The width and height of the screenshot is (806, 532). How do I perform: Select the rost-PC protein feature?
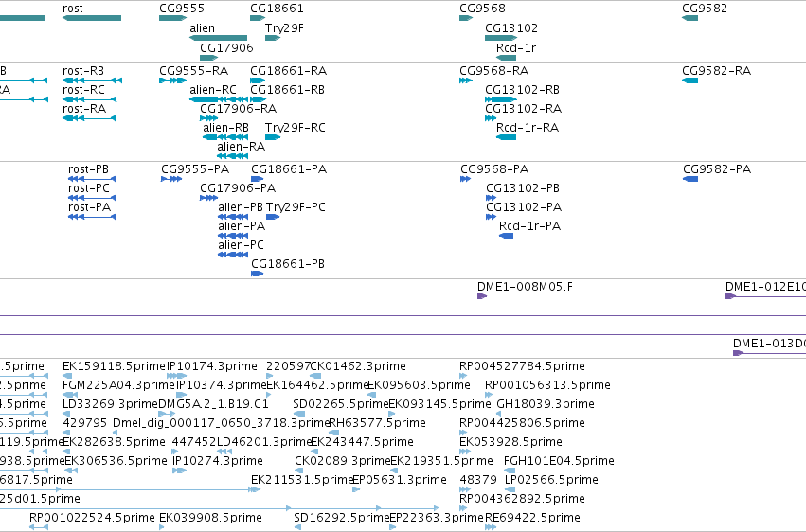(x=89, y=188)
